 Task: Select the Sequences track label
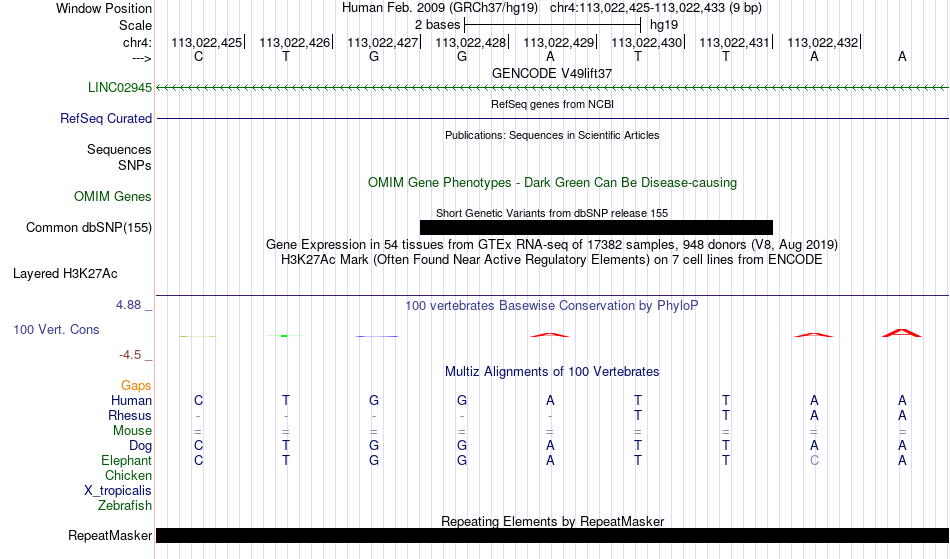pyautogui.click(x=119, y=150)
